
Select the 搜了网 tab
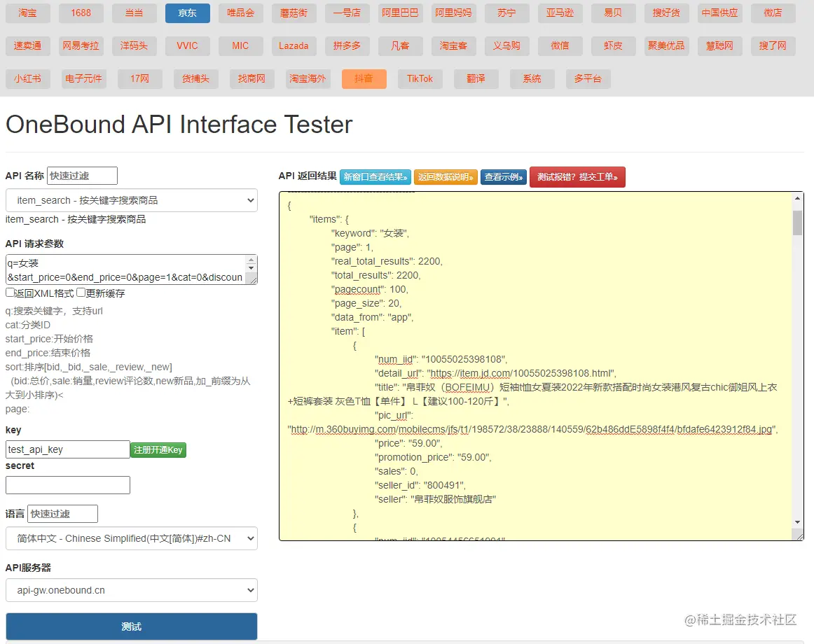click(x=773, y=45)
